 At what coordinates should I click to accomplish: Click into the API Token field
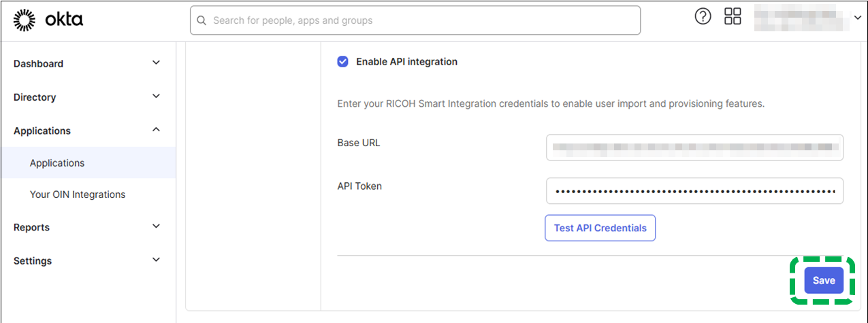click(x=694, y=191)
